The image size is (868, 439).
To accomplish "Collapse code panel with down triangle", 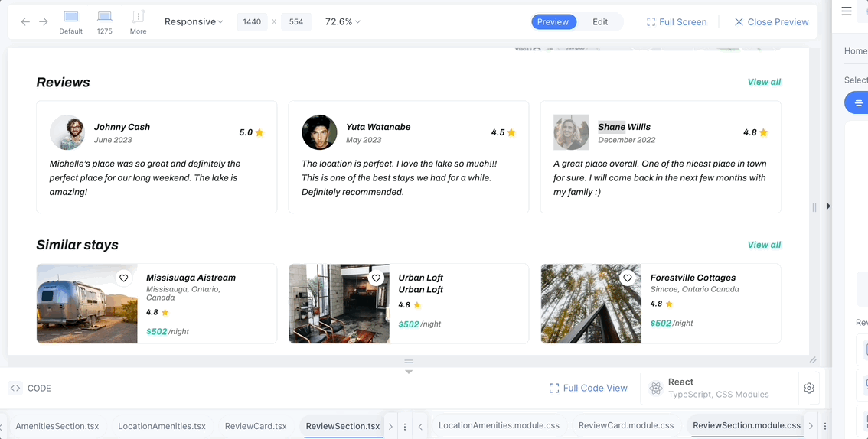I will point(409,372).
